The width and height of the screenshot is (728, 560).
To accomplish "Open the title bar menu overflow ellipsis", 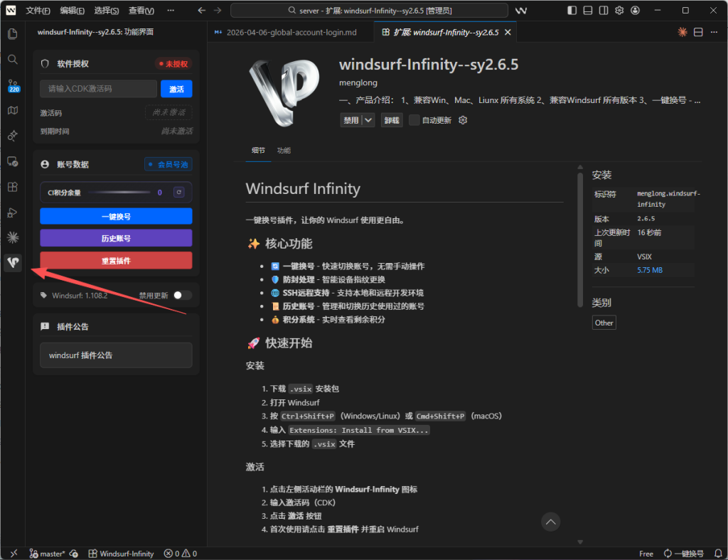I will click(x=171, y=10).
